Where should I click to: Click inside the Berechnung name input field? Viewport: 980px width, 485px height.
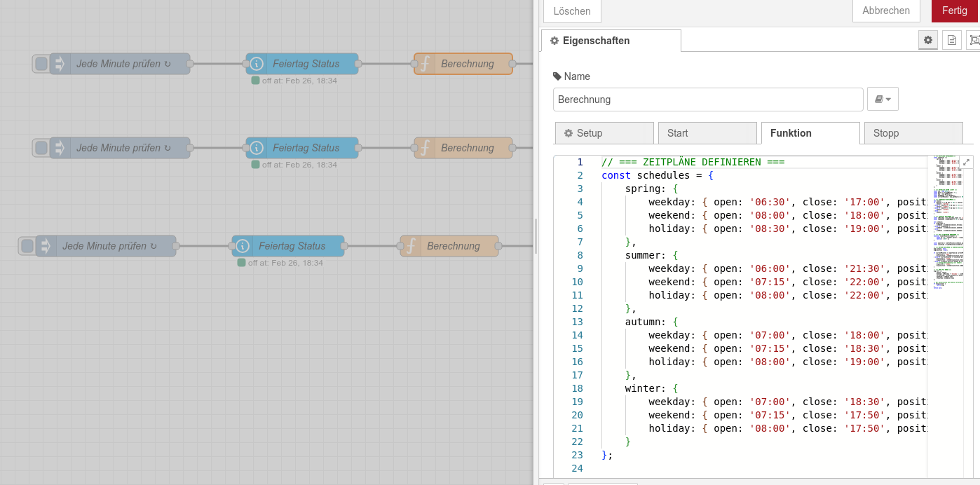click(707, 99)
